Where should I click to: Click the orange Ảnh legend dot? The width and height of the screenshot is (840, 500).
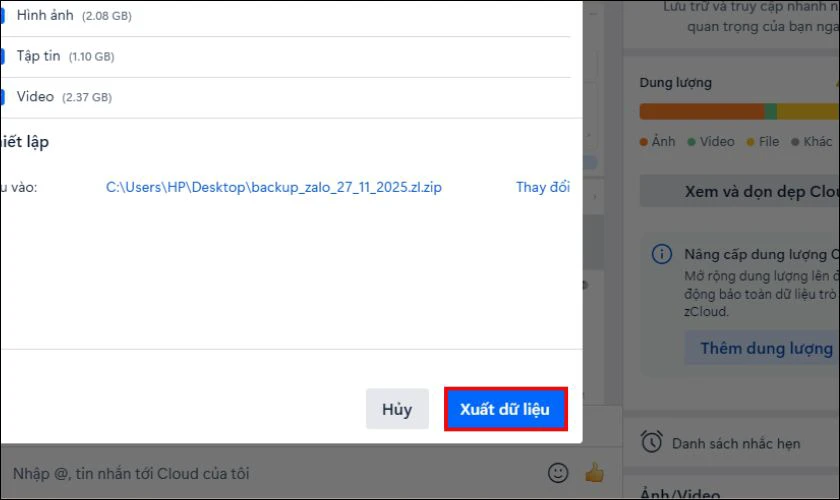click(645, 142)
